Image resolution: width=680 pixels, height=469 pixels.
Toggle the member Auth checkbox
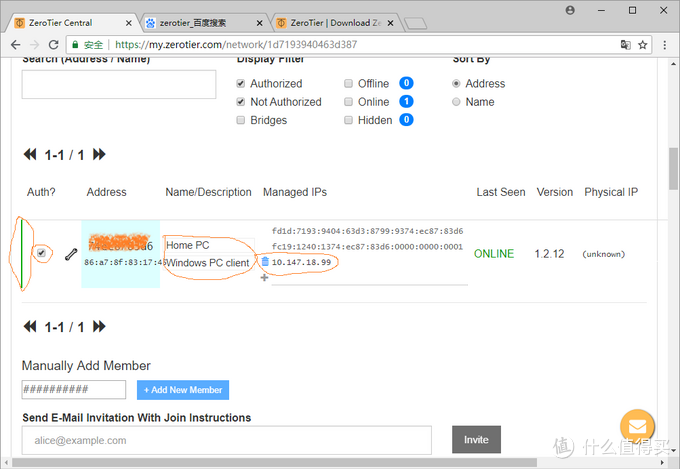tap(41, 253)
